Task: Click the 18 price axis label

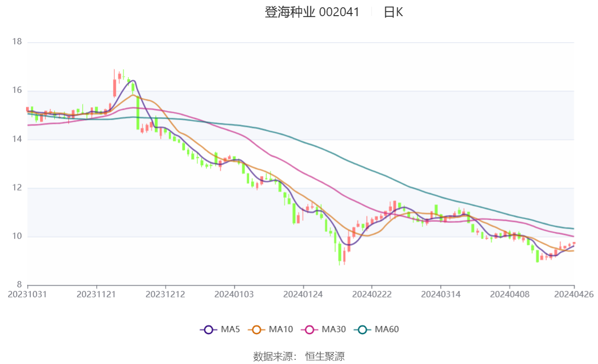Action: point(17,42)
